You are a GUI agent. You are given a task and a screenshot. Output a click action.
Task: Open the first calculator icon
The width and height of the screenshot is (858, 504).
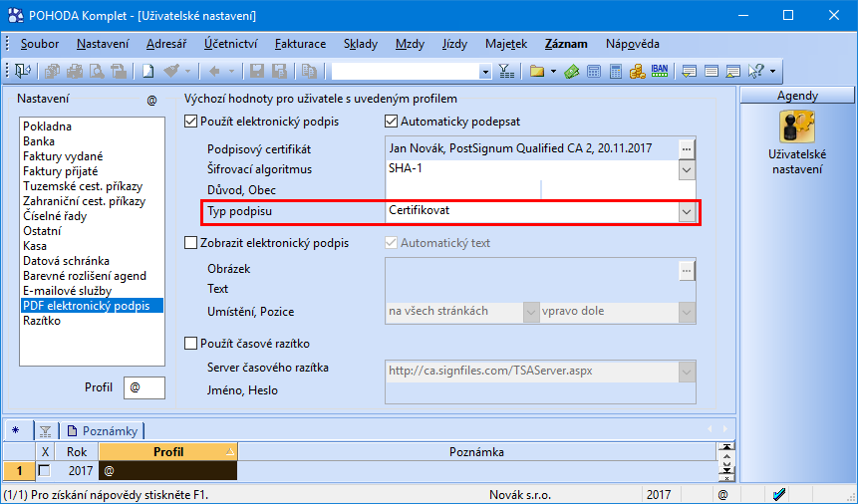click(x=594, y=71)
